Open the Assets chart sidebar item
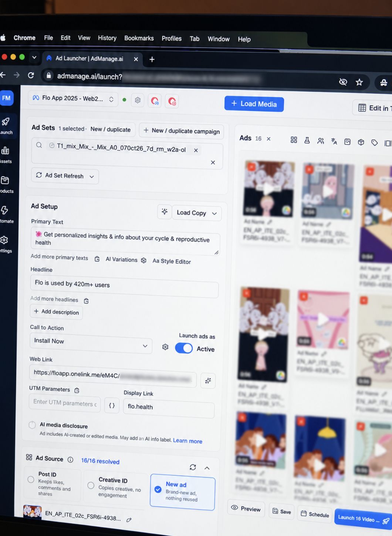392x536 pixels. click(6, 154)
